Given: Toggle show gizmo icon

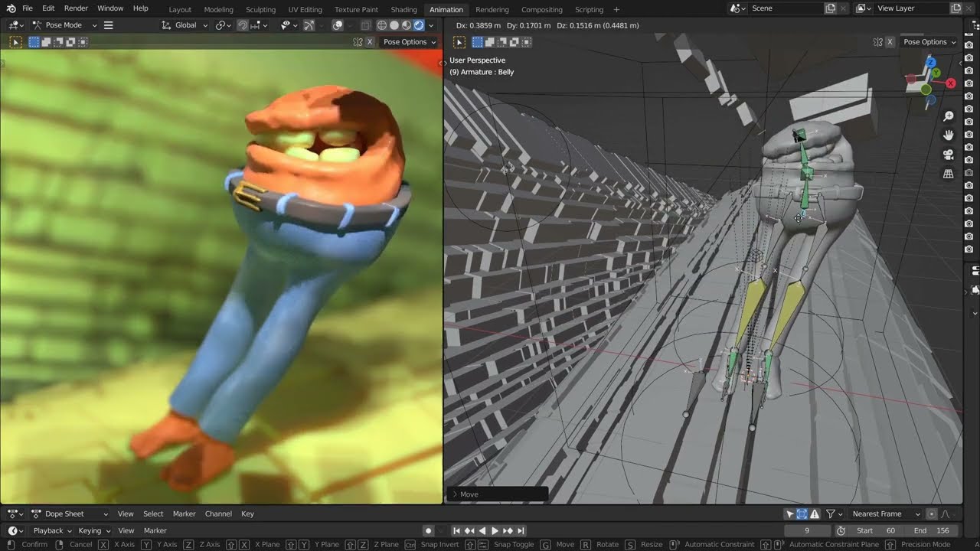Looking at the screenshot, I should click(x=309, y=24).
